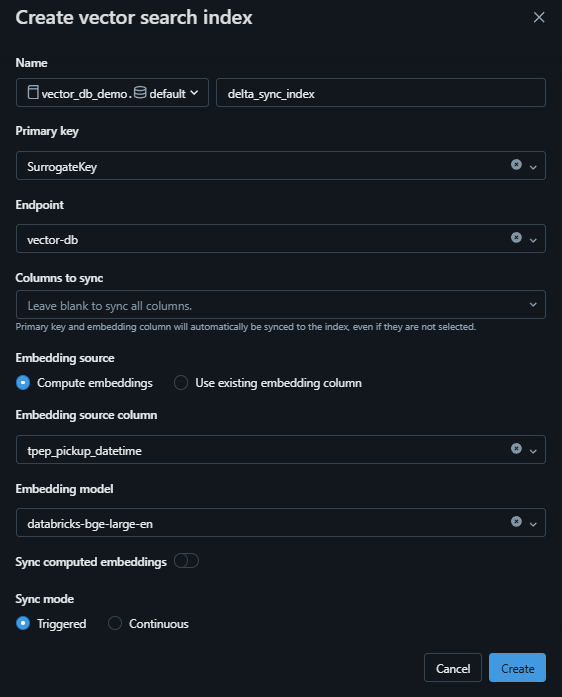Click the delta_sync_index name field
The height and width of the screenshot is (697, 562).
tap(381, 93)
